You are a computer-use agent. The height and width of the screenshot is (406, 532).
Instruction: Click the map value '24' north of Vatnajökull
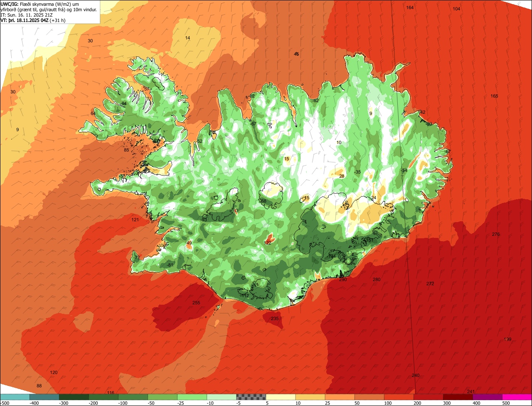tap(374, 198)
